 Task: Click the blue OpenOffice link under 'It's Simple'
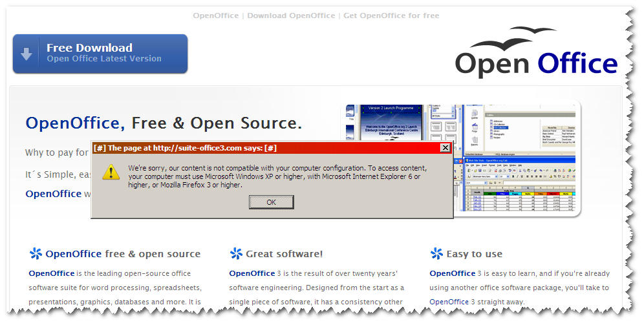tap(54, 194)
